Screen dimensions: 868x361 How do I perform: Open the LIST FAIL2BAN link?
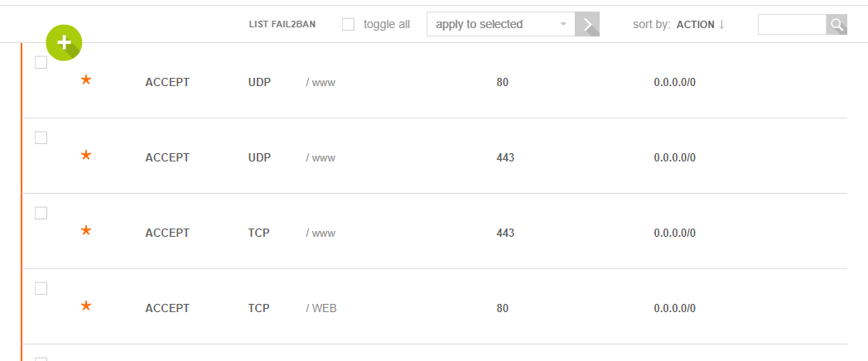pos(282,25)
